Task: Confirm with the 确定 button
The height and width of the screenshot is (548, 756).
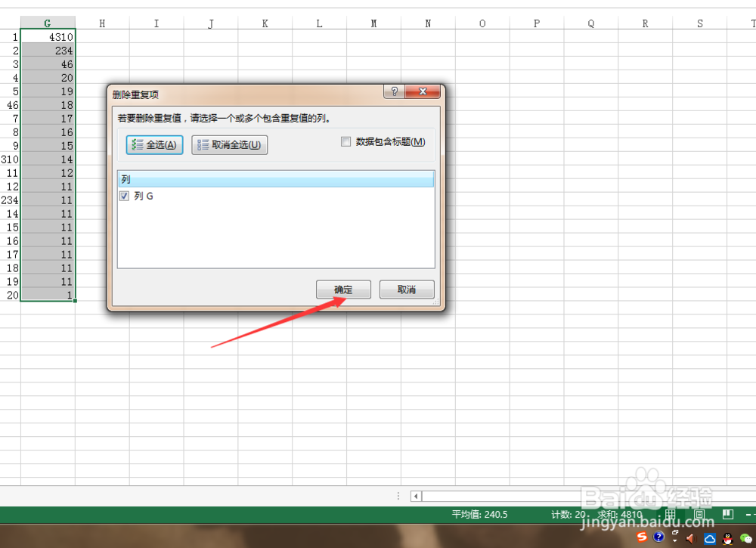Action: tap(343, 289)
